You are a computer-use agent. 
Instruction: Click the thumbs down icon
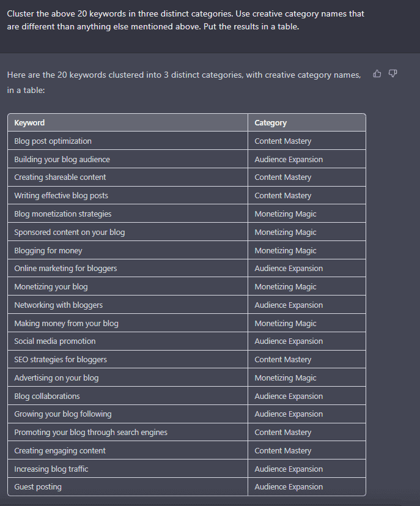point(392,74)
